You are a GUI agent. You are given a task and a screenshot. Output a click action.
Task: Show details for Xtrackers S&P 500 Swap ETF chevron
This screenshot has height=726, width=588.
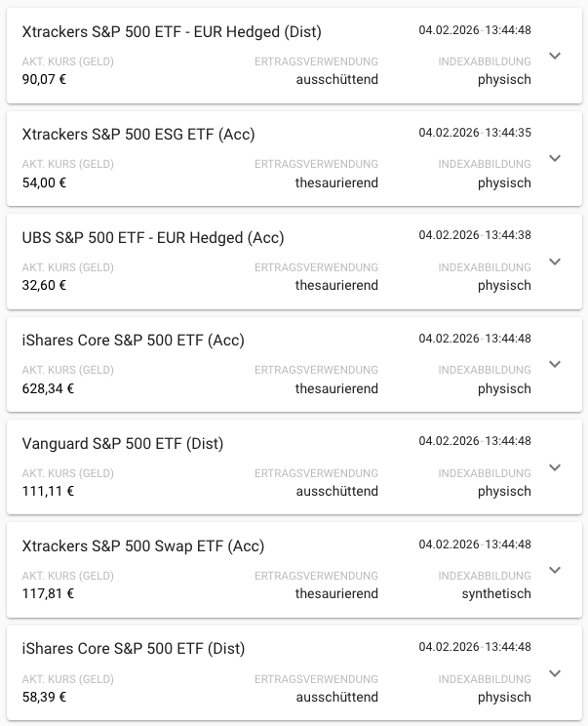click(555, 570)
